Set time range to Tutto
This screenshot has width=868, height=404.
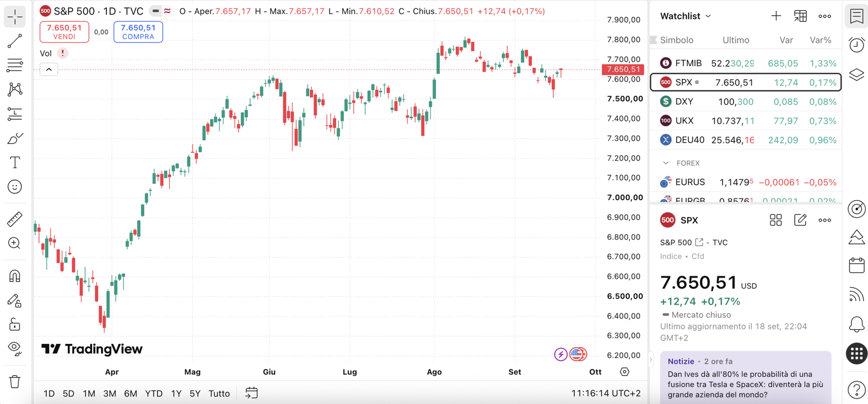coord(219,394)
